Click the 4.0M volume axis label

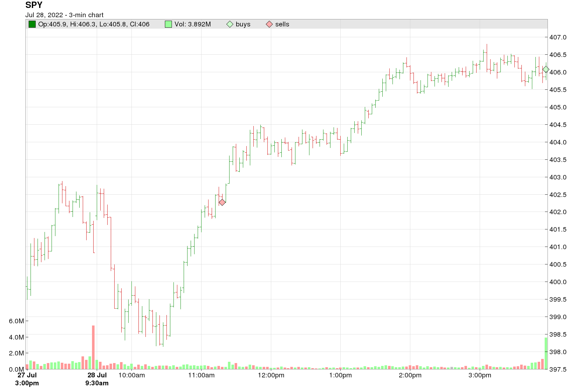(x=17, y=337)
